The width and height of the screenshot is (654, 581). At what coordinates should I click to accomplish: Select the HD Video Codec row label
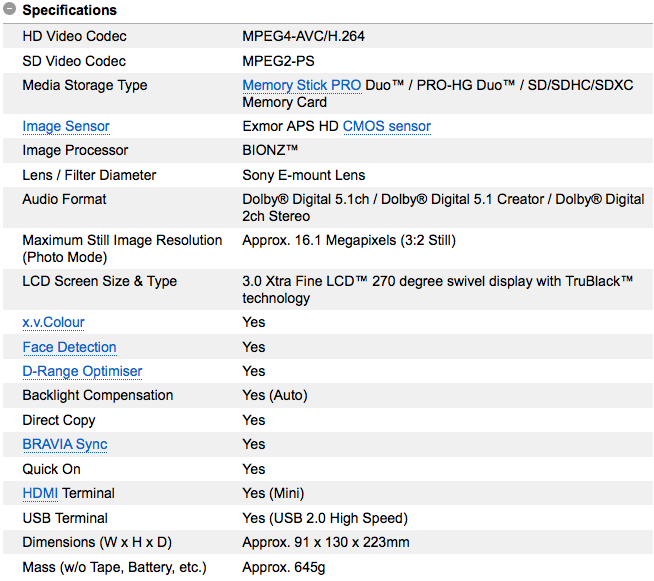coord(74,36)
